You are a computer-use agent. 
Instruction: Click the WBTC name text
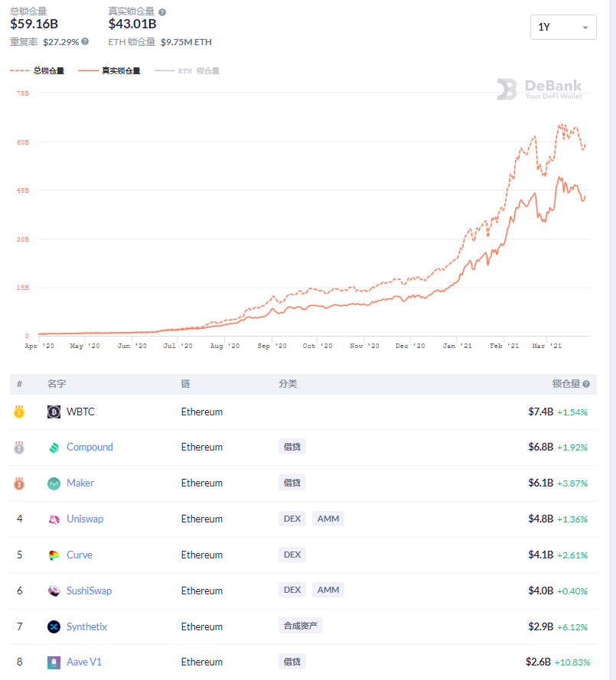(x=80, y=412)
